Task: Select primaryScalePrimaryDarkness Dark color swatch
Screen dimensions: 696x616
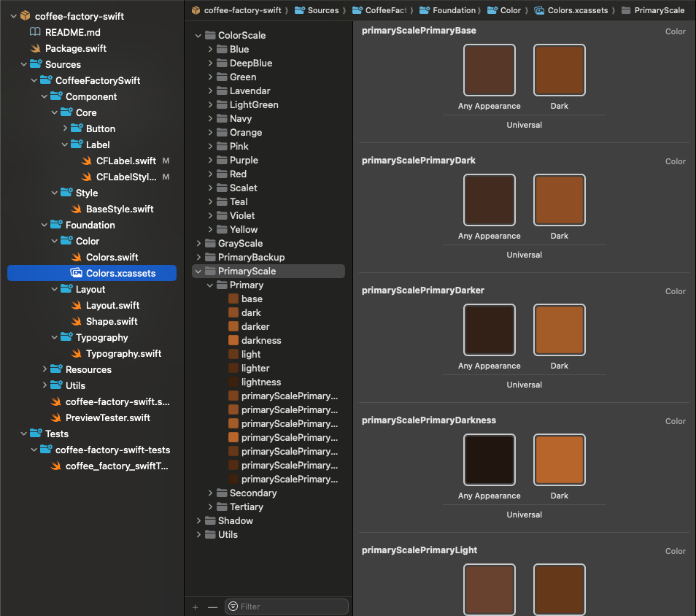Action: tap(559, 461)
